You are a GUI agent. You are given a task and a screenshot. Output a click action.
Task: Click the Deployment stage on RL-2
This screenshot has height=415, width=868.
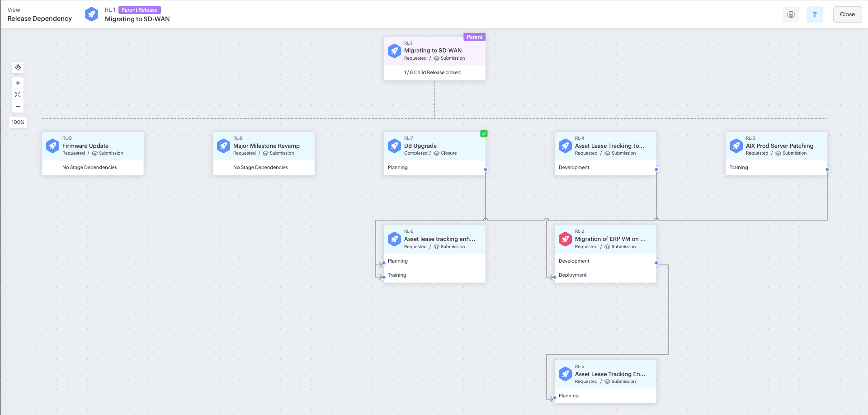coord(573,274)
